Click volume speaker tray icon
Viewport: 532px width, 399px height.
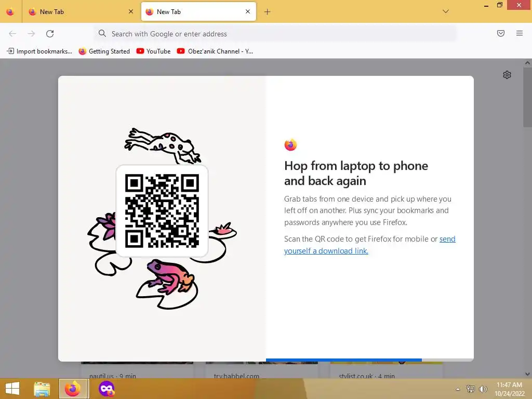click(483, 389)
